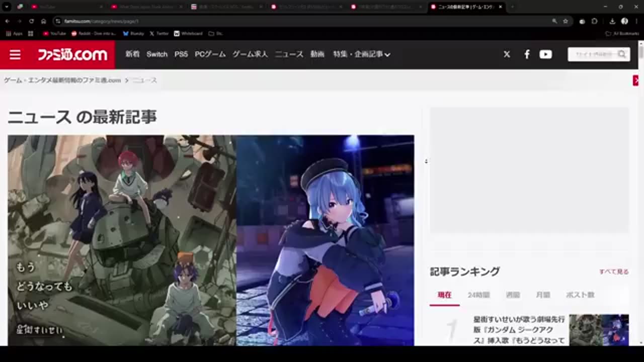Click the browser forward arrow
The height and width of the screenshot is (362, 644).
click(19, 21)
